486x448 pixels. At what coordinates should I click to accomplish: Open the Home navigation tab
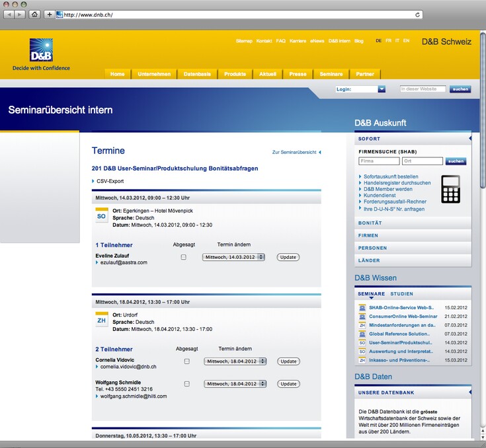(118, 74)
